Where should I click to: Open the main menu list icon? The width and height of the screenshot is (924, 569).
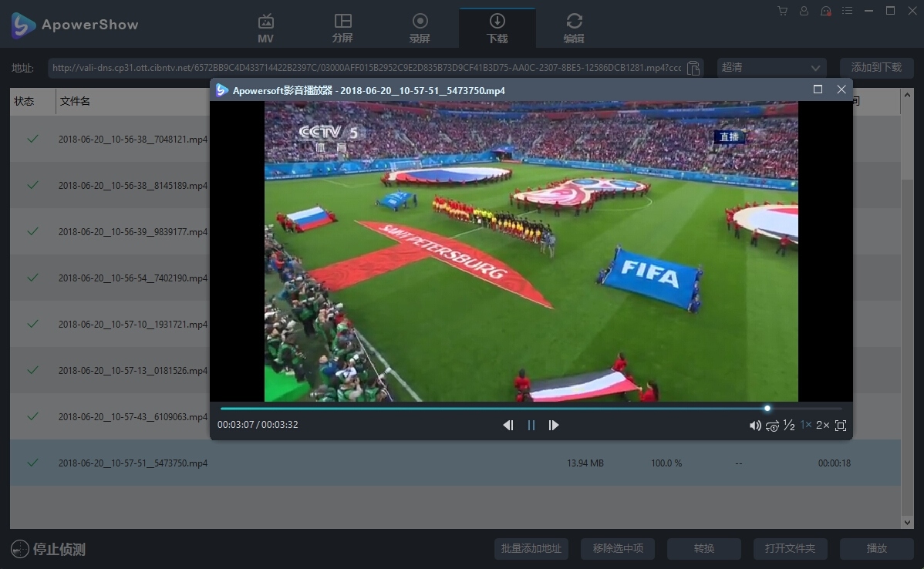coord(847,11)
